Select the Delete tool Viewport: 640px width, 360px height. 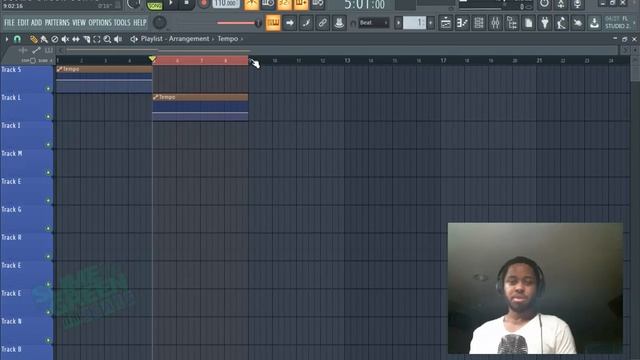[54, 39]
